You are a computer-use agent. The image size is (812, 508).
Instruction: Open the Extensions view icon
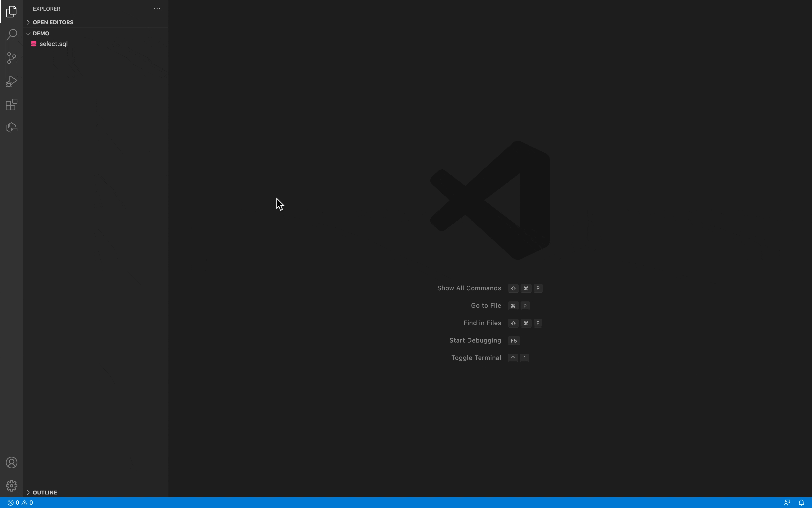(x=11, y=105)
